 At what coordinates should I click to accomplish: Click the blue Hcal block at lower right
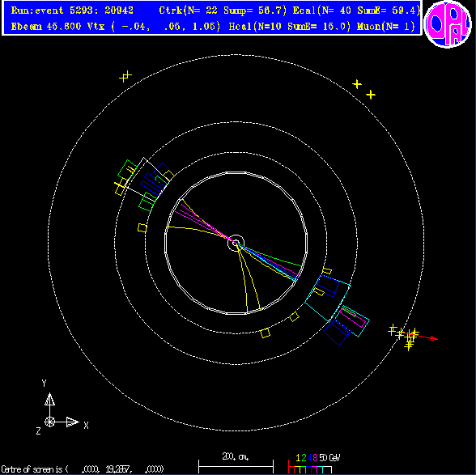pos(337,333)
